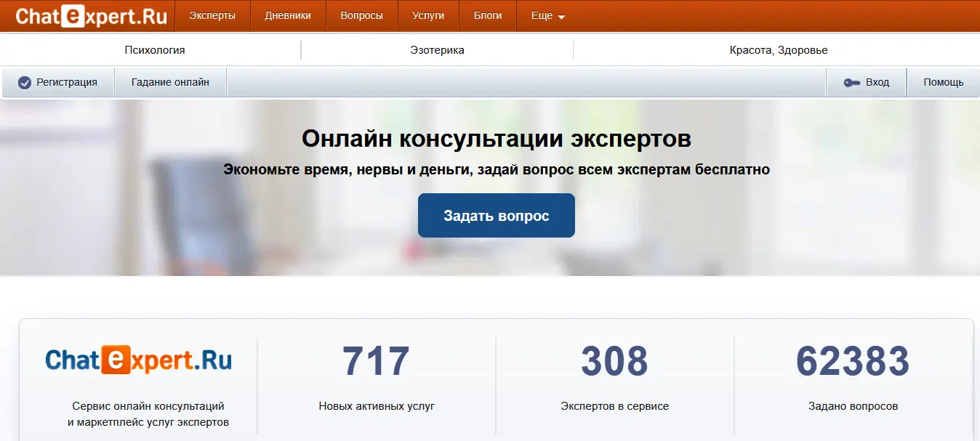Open the Помощь help page
Screen dimensions: 980x441
pyautogui.click(x=943, y=83)
